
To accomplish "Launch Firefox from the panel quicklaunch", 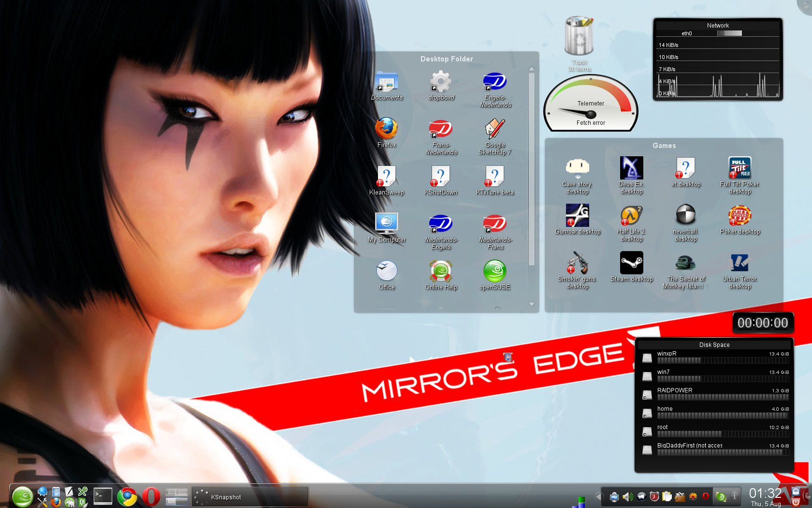I will (x=56, y=502).
